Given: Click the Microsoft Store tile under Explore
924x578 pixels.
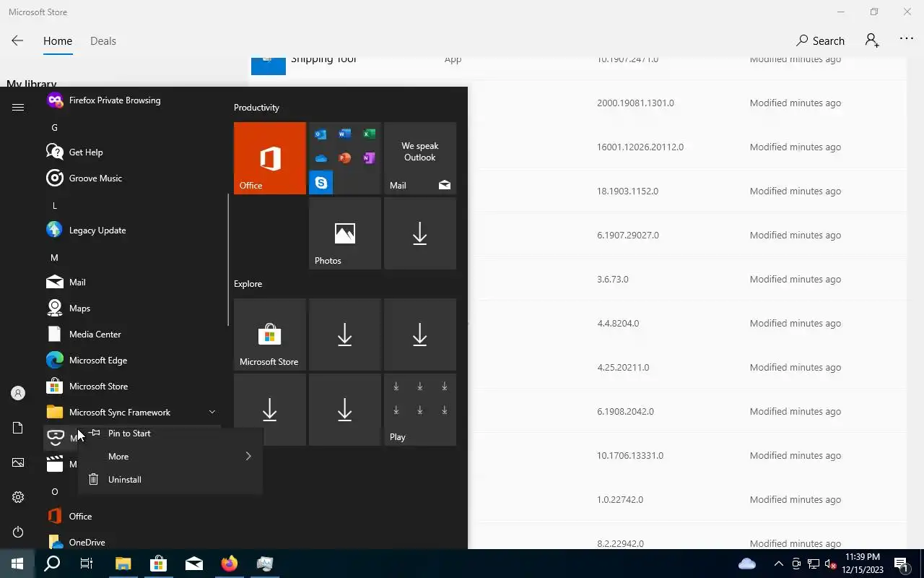Looking at the screenshot, I should [270, 335].
